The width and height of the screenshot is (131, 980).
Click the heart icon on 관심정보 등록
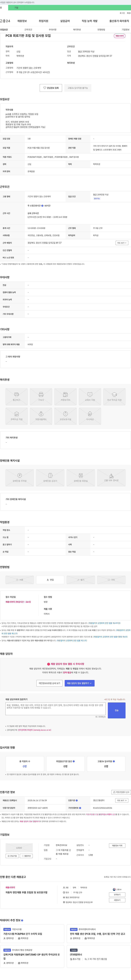click(45, 88)
